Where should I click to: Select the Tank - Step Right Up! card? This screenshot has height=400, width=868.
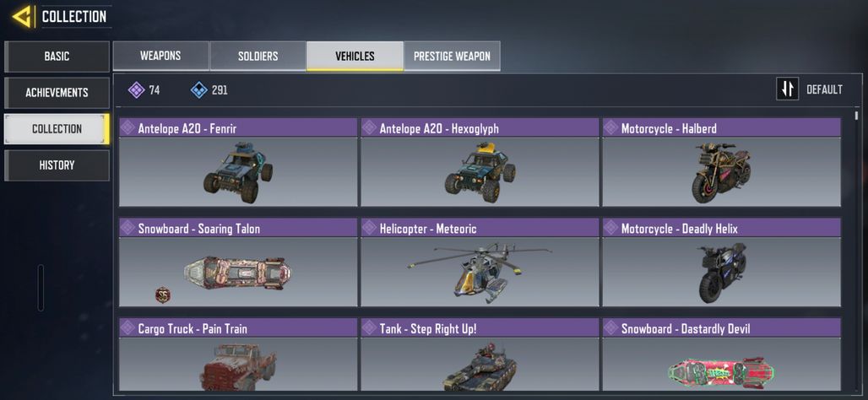[x=480, y=354]
